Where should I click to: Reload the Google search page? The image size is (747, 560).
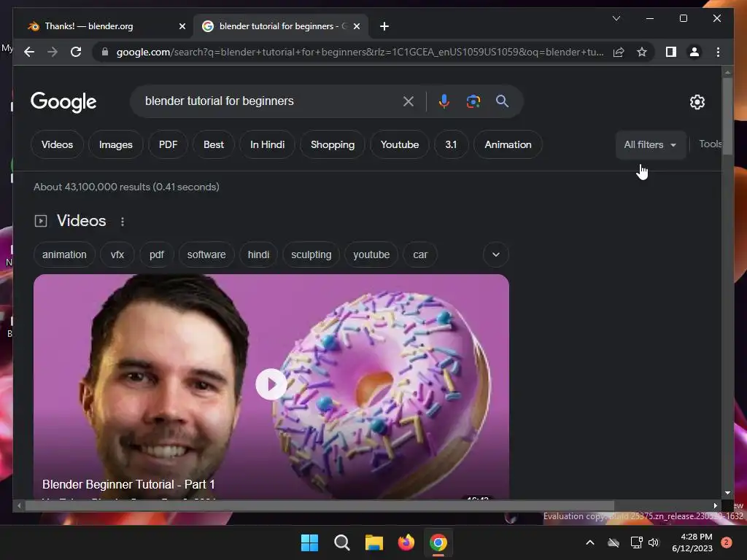click(76, 52)
